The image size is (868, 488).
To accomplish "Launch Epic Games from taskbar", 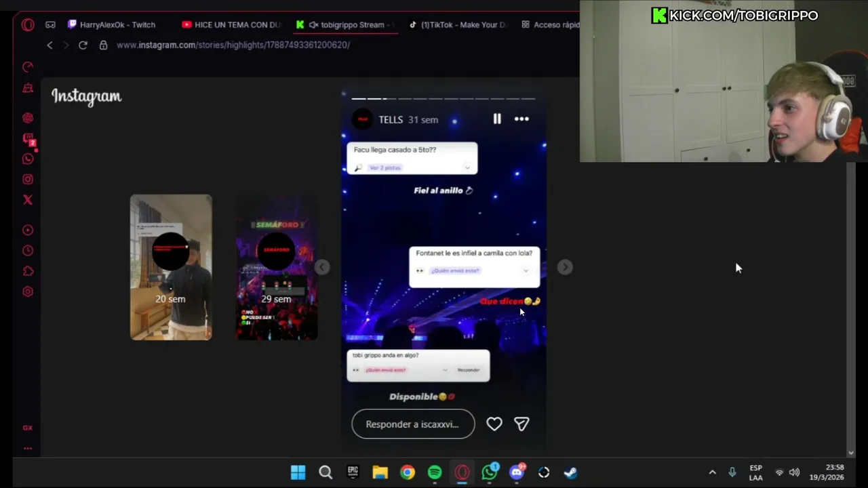I will tap(353, 472).
